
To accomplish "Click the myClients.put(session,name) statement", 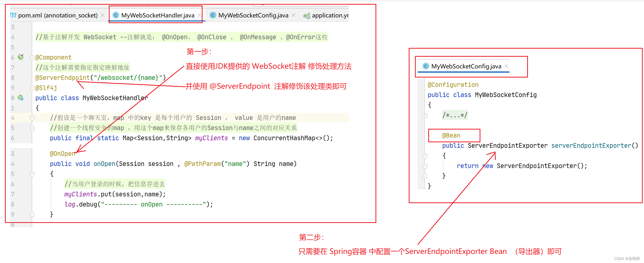I will 115,194.
